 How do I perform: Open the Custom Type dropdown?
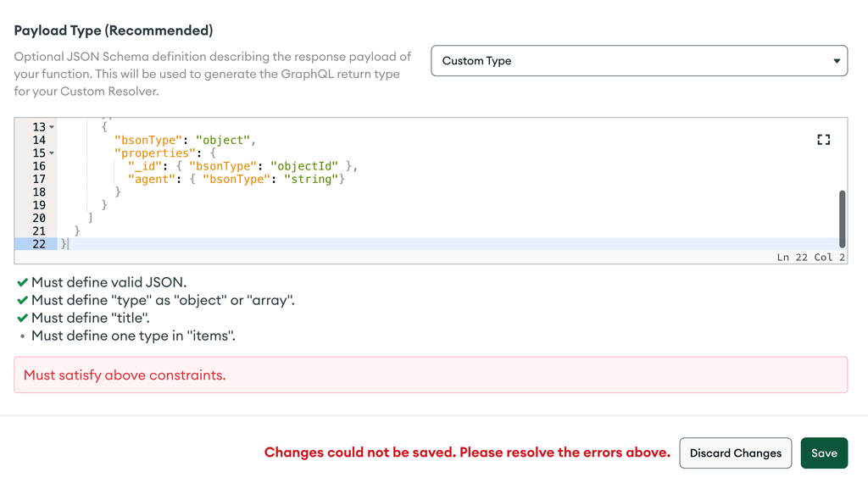pyautogui.click(x=638, y=61)
